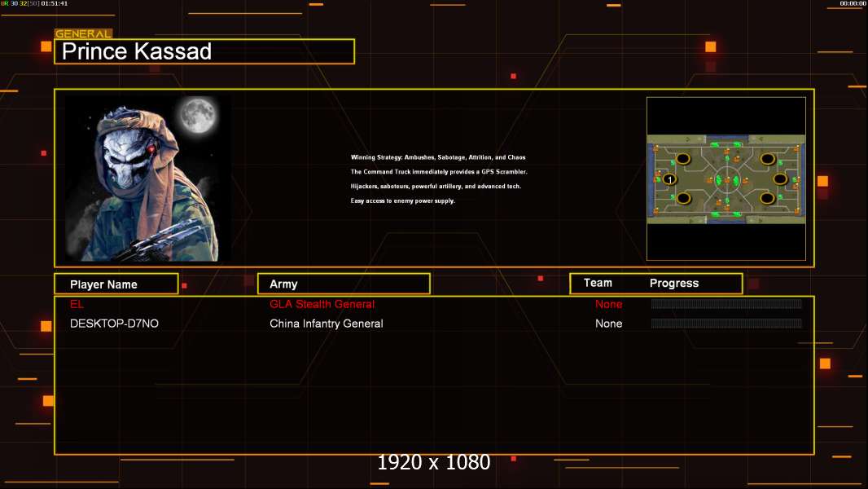Image resolution: width=868 pixels, height=489 pixels.
Task: Click the Hijackers, saboteurs description line
Action: (436, 186)
